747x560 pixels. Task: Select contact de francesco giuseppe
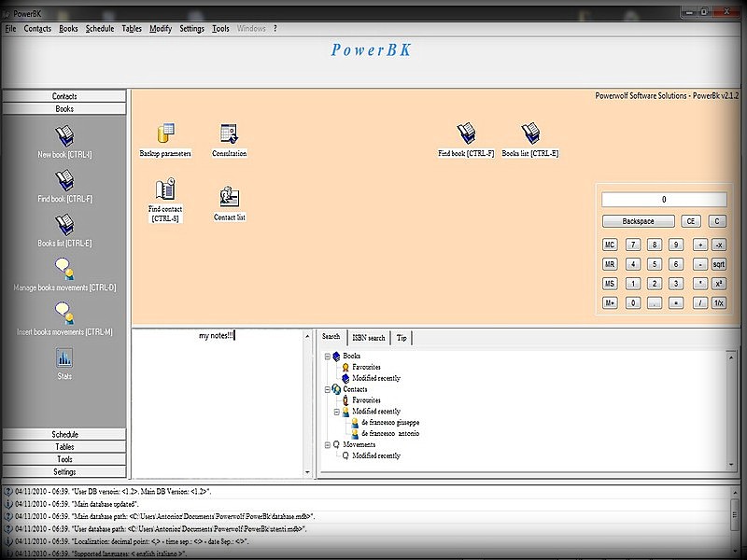click(390, 423)
